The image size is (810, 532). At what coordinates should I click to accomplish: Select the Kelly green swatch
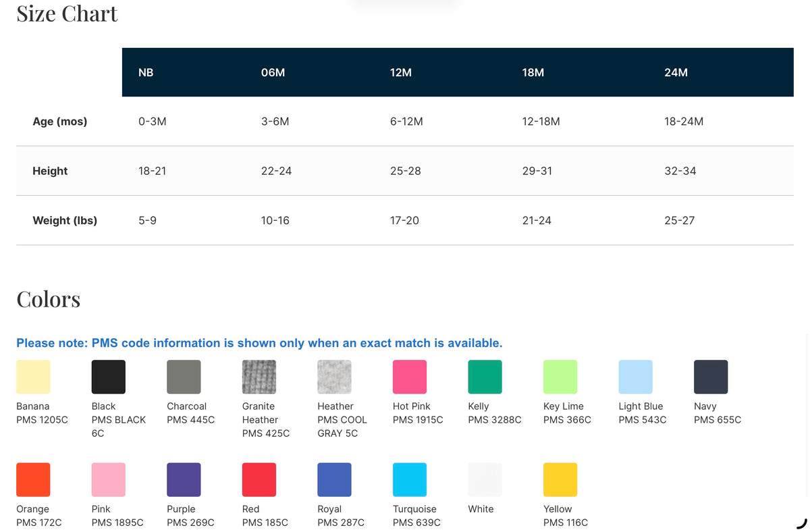click(485, 377)
